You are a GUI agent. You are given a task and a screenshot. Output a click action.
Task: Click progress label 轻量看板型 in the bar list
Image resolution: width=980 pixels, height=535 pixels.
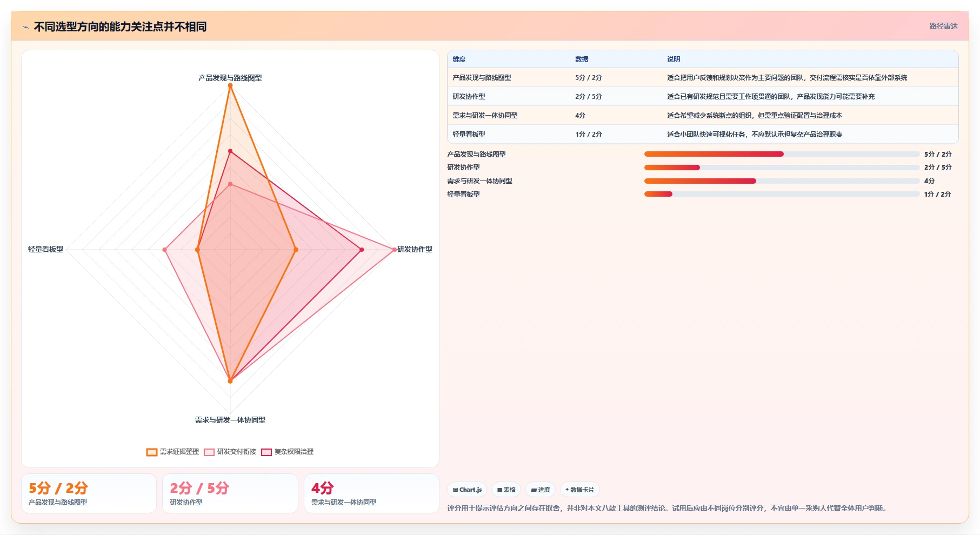click(x=463, y=195)
